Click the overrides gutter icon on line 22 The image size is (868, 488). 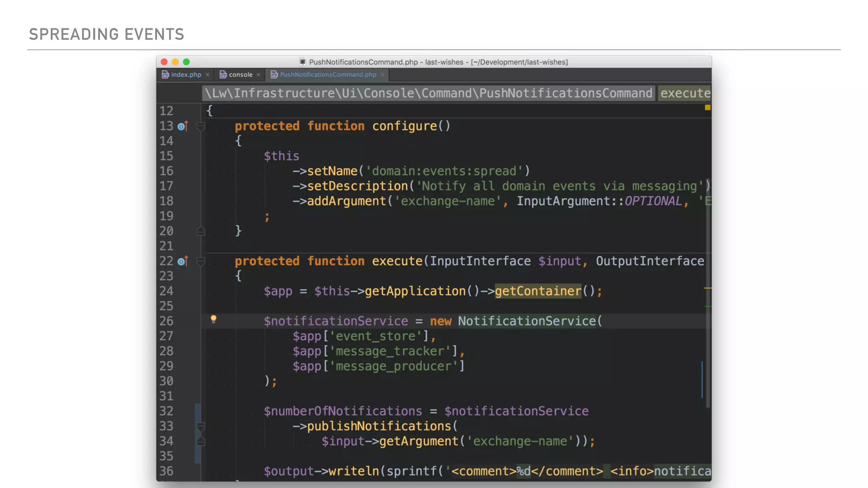(183, 261)
